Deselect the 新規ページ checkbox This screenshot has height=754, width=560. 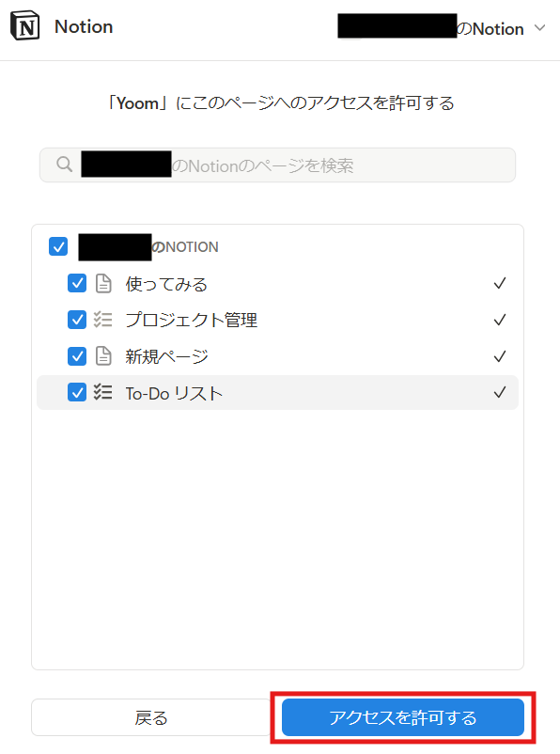click(77, 356)
